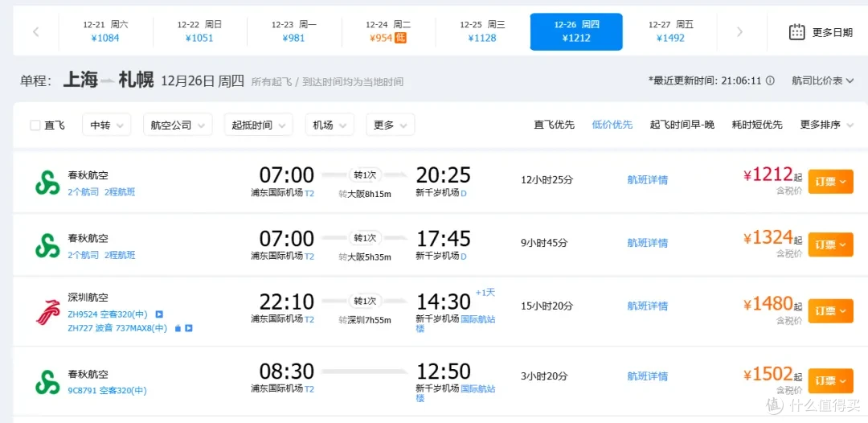Click Spring Airlines logo on 9C8791 flight
The width and height of the screenshot is (868, 423).
[x=47, y=381]
